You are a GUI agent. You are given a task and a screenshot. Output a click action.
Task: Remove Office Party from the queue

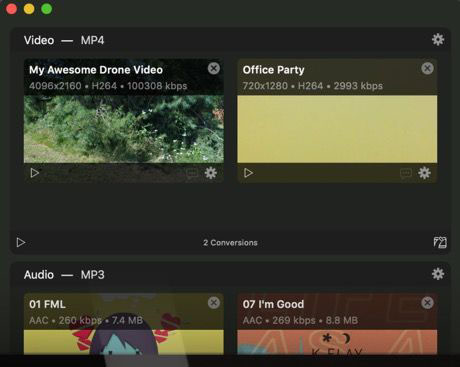pos(427,68)
